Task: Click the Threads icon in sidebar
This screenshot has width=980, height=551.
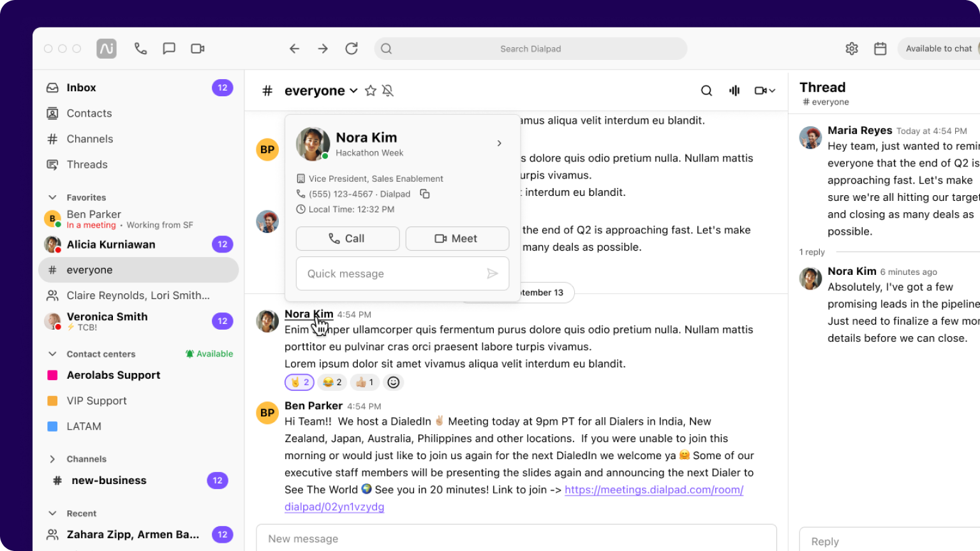Action: (x=52, y=165)
